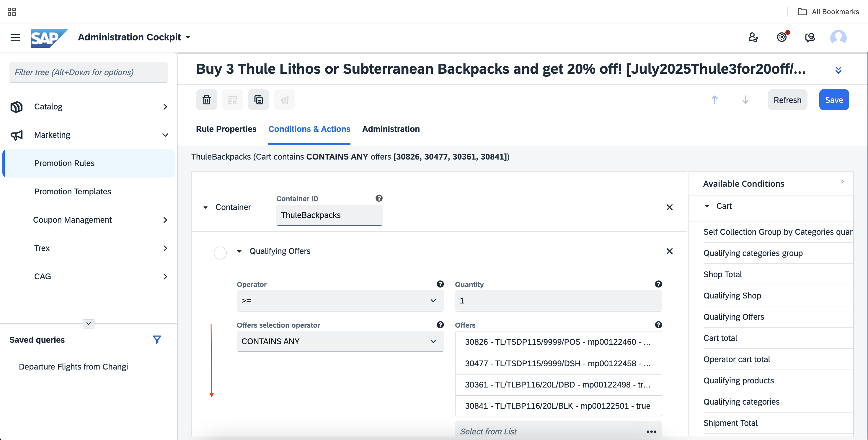Click the publish paper-plane icon
The height and width of the screenshot is (440, 868).
284,100
